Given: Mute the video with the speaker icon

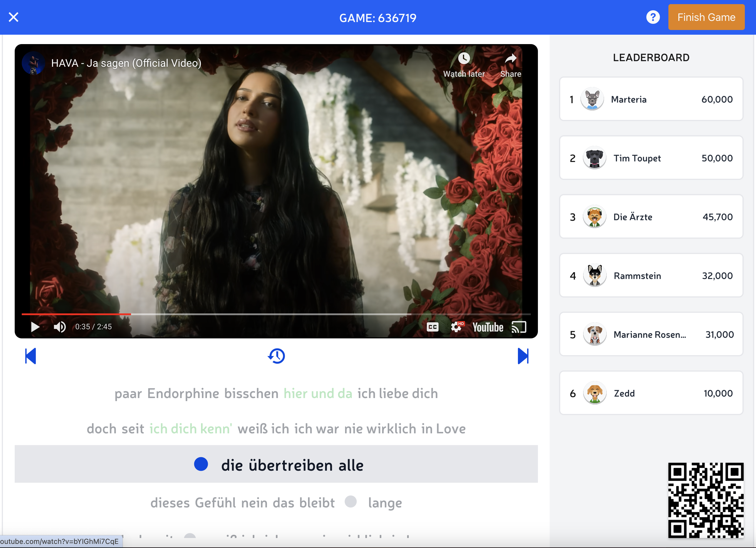Looking at the screenshot, I should tap(60, 327).
